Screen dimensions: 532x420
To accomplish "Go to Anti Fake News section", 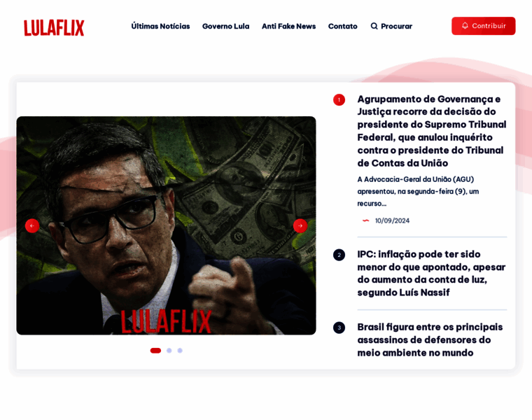I will [288, 26].
